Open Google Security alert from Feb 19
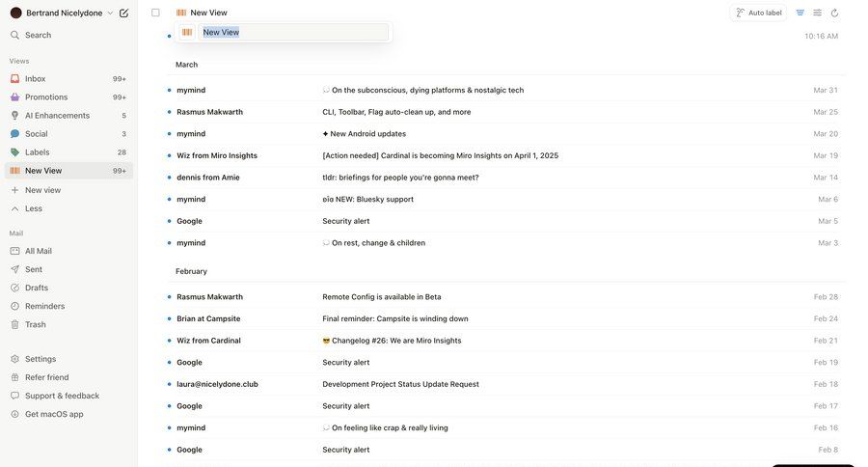 [x=505, y=362]
